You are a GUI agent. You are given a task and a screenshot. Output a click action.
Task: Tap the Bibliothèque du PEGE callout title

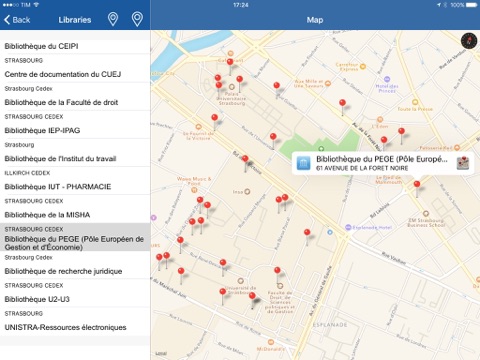pyautogui.click(x=382, y=159)
